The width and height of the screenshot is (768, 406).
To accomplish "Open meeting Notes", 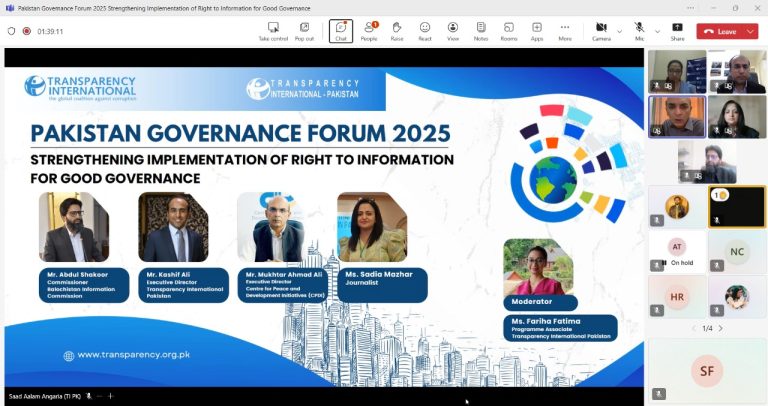I will [481, 30].
